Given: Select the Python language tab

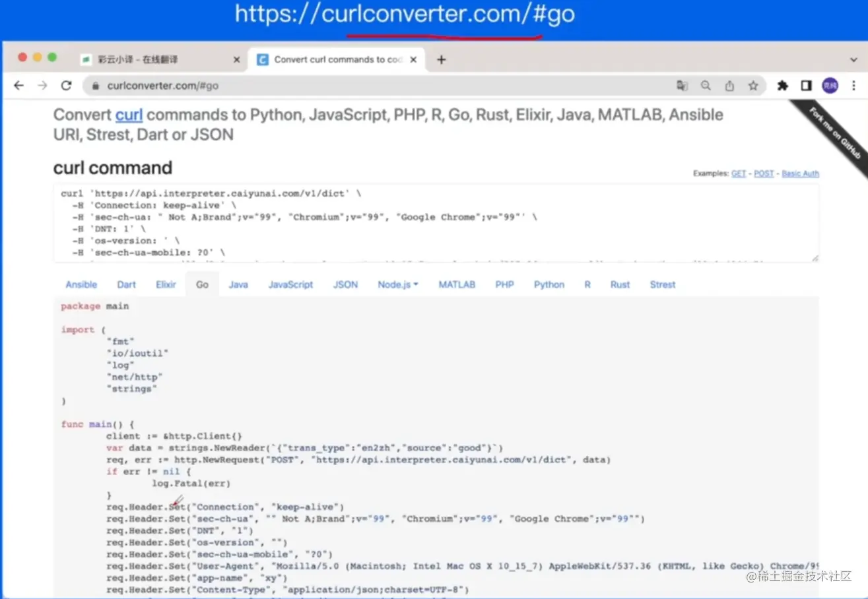Looking at the screenshot, I should (549, 284).
